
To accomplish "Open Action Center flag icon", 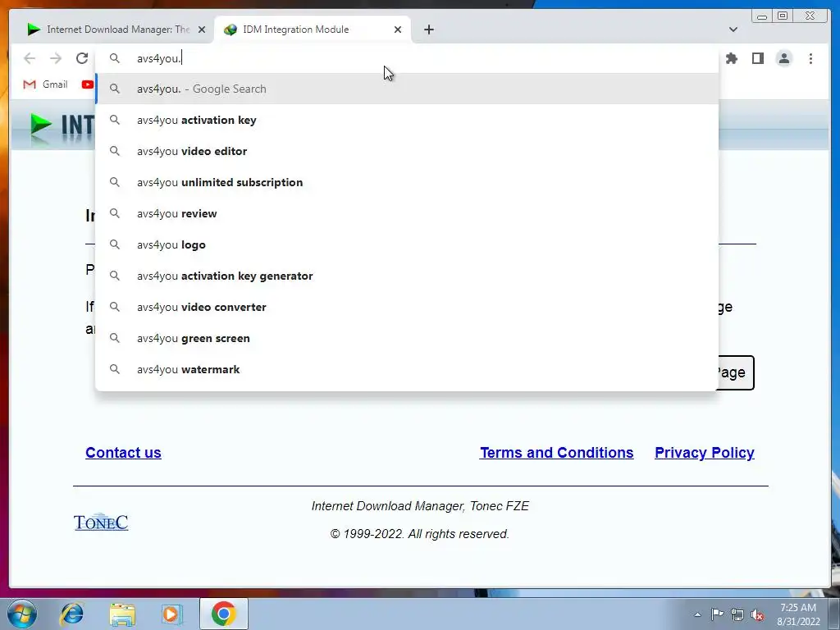I will [x=717, y=614].
